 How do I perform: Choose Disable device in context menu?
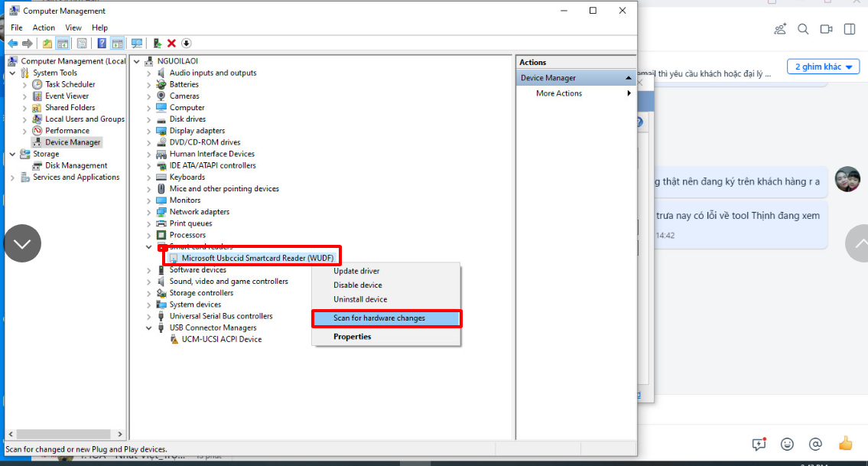386,285
